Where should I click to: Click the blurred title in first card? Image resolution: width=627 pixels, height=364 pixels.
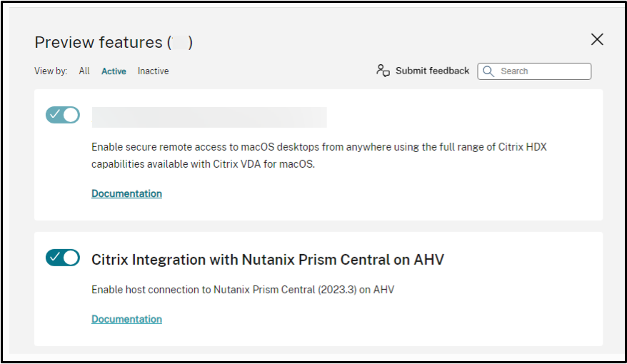209,117
